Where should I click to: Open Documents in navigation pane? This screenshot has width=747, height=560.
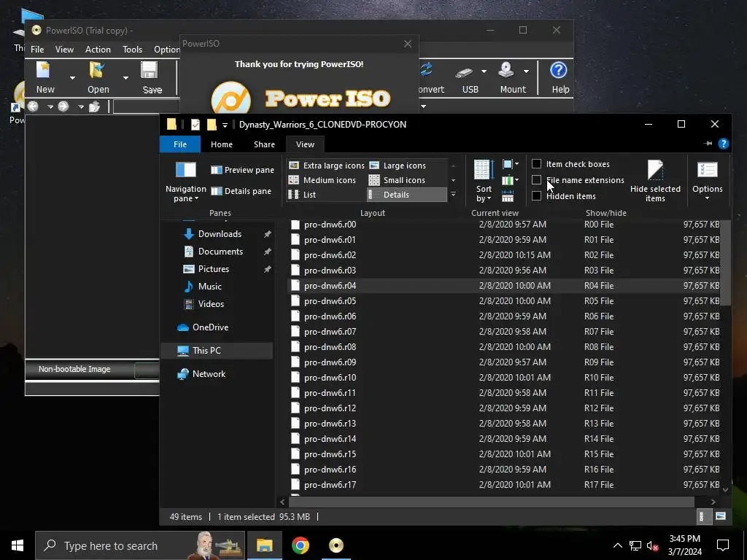tap(220, 252)
